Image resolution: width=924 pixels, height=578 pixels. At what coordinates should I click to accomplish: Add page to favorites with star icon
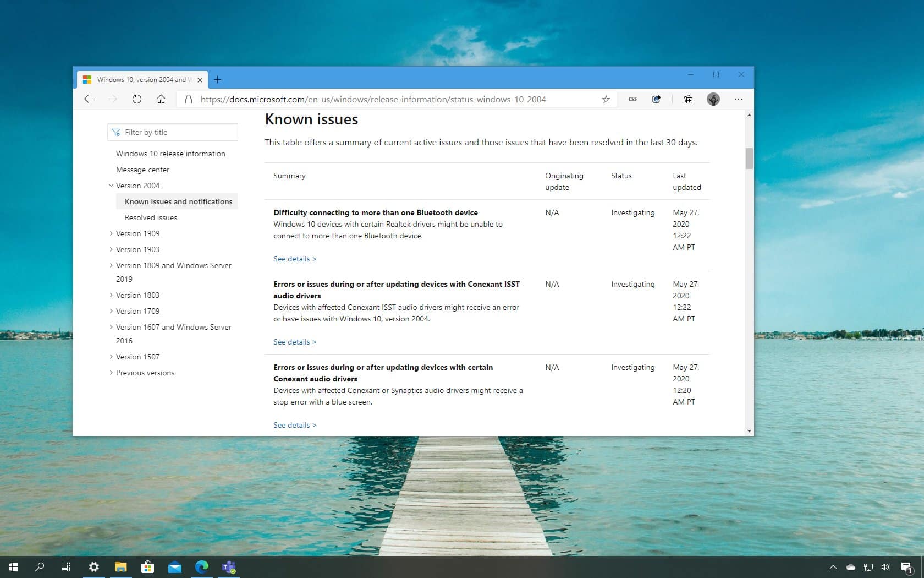(x=606, y=99)
